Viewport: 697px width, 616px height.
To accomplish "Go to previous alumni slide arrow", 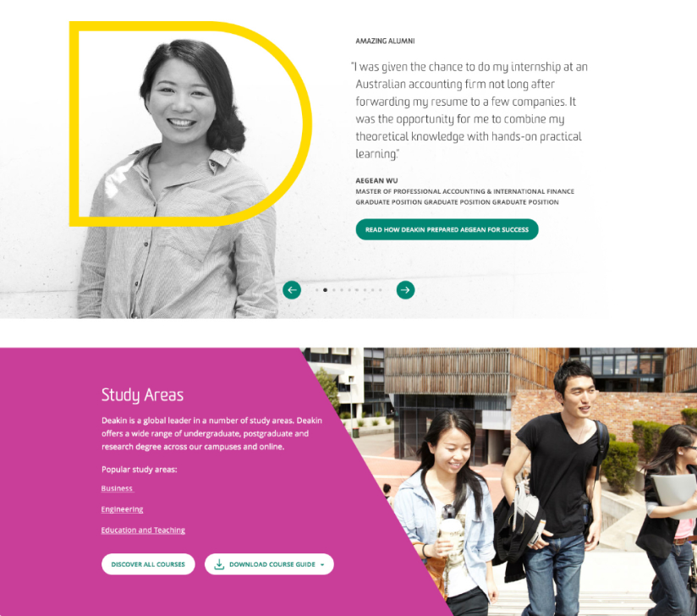I will (x=292, y=290).
